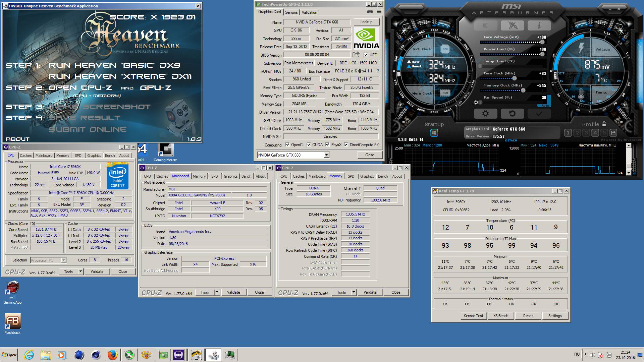Click RU language indicator in system tray
Screen dimensions: 644x362
click(x=577, y=354)
